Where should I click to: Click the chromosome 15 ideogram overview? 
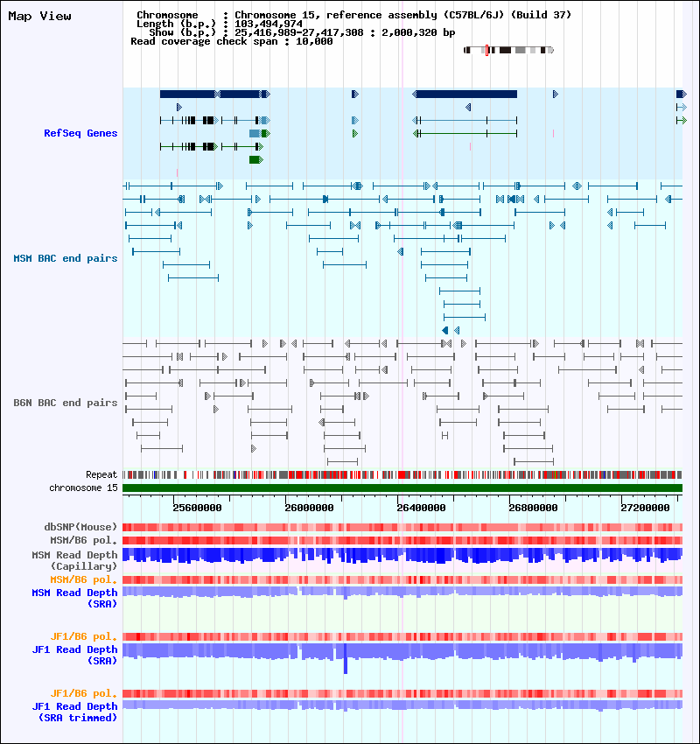click(x=508, y=50)
